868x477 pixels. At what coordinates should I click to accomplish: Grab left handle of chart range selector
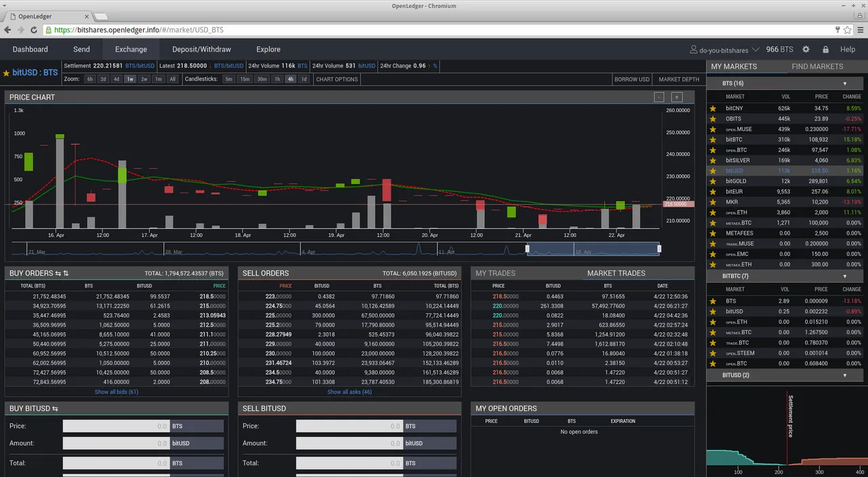click(528, 249)
